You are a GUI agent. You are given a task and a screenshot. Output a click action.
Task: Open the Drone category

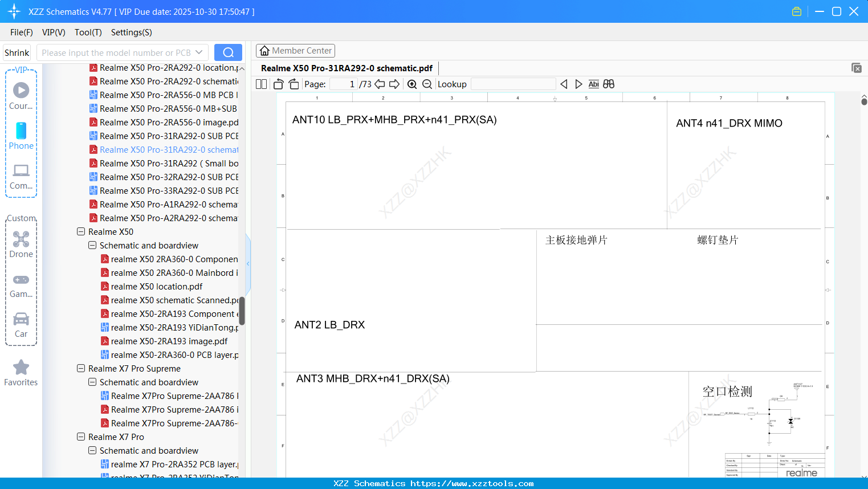click(21, 244)
